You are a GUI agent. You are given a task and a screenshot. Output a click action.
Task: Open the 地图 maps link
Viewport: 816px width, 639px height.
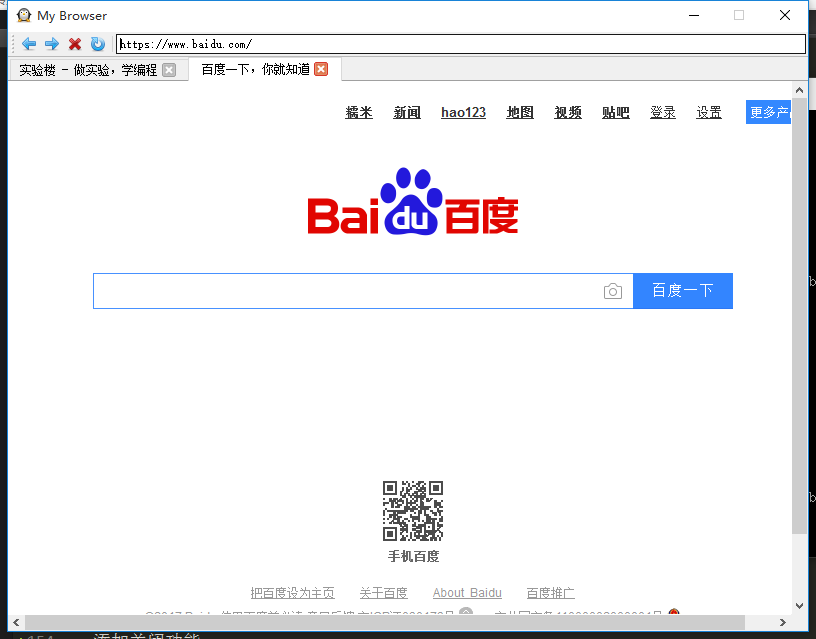click(520, 112)
